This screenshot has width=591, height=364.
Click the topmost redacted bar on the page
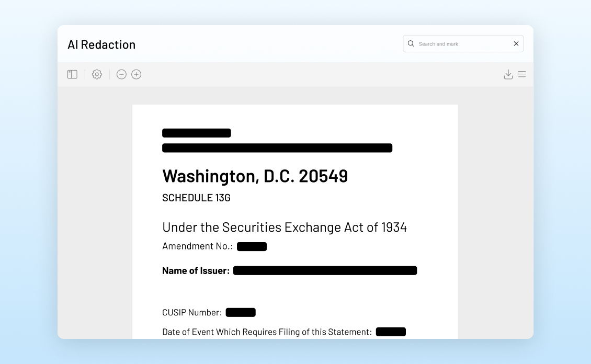pos(197,132)
